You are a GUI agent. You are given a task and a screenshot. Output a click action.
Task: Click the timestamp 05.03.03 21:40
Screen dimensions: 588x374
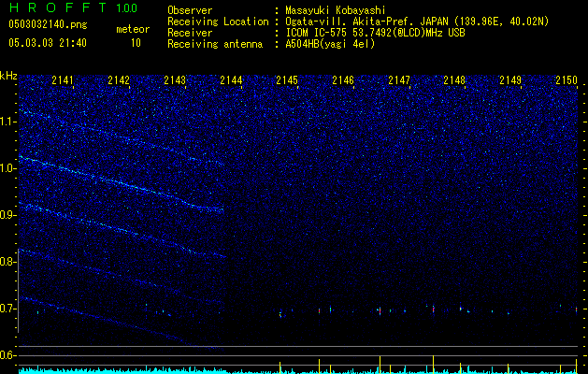tap(48, 43)
